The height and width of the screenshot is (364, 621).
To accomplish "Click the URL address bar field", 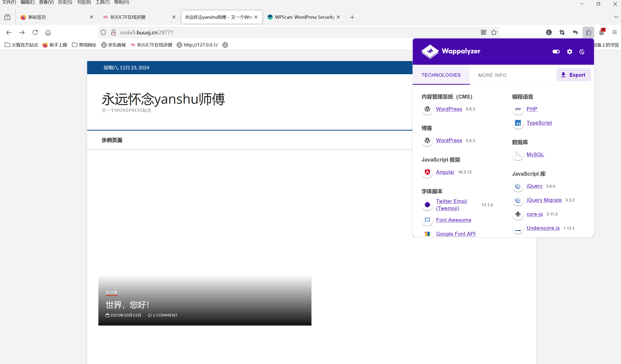I will [x=296, y=32].
